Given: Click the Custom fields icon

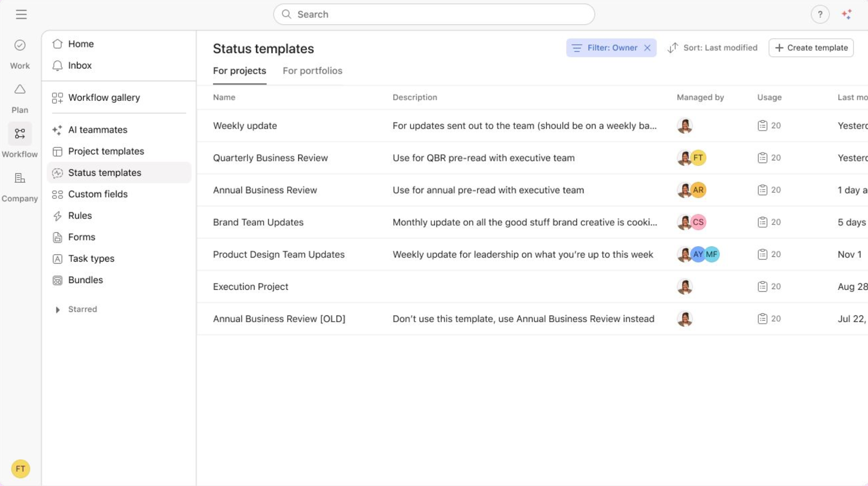Looking at the screenshot, I should [57, 194].
